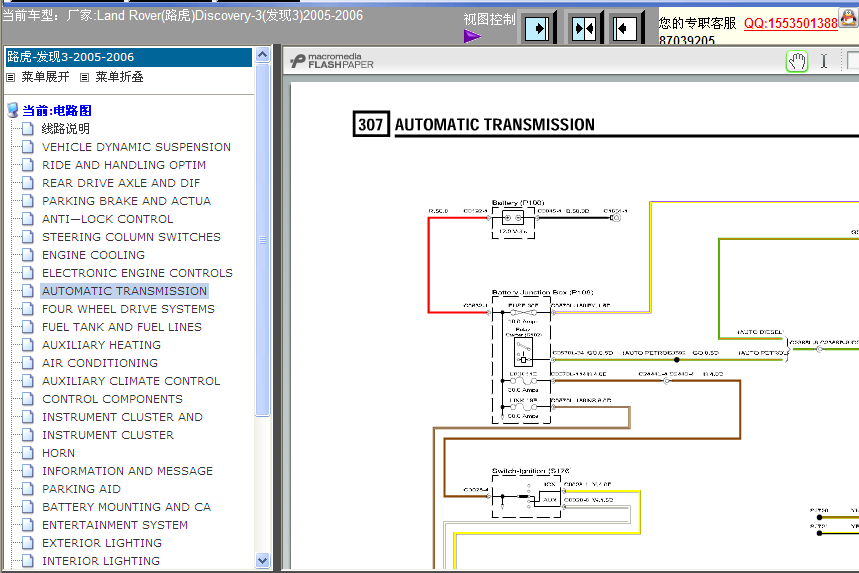The image size is (859, 573).
Task: Click the sidebar scroll up arrow
Action: [x=262, y=55]
